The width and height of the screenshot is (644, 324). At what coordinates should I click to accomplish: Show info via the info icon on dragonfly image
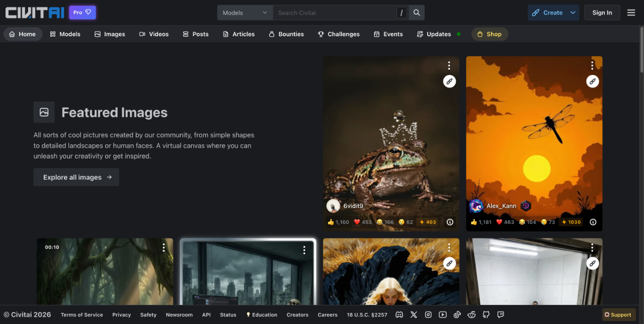pos(593,222)
